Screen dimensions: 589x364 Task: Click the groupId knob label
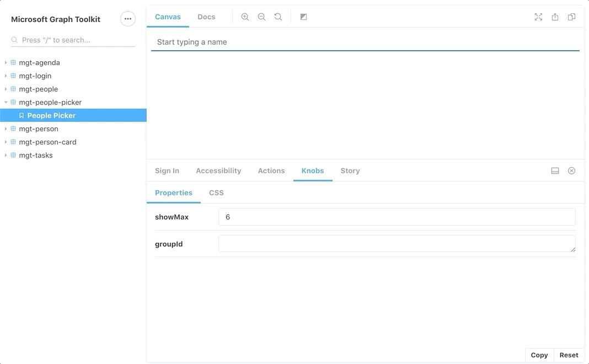click(x=169, y=244)
